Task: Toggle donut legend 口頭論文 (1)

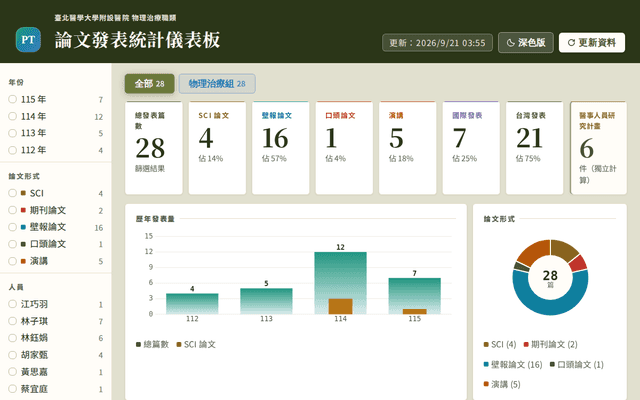Action: pyautogui.click(x=577, y=364)
